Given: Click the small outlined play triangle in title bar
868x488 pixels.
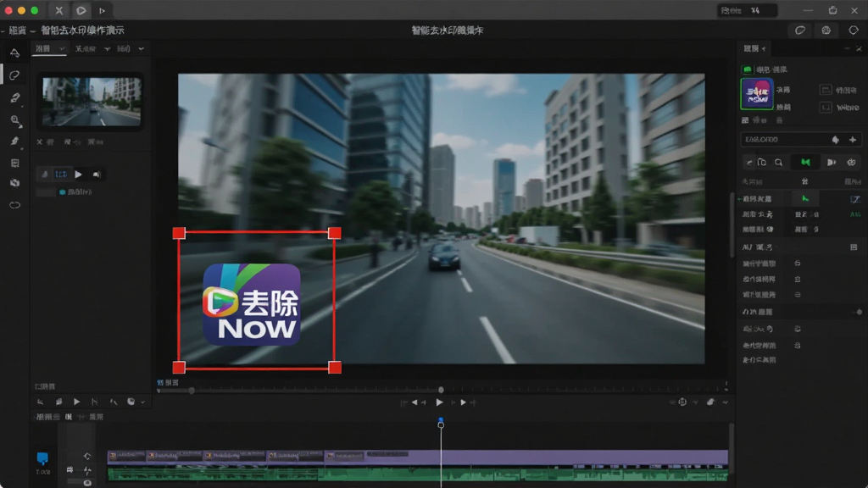Looking at the screenshot, I should click(102, 10).
